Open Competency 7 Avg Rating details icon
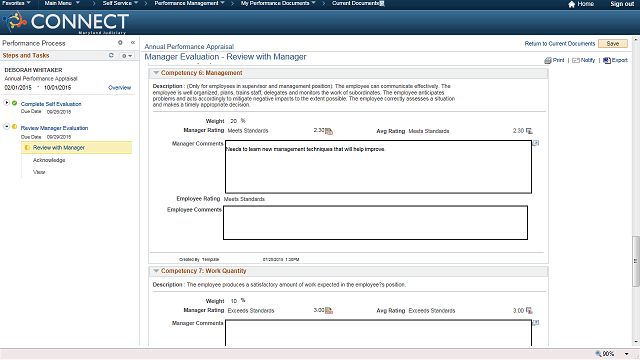Screen dimensions: 640x360 click(x=529, y=311)
